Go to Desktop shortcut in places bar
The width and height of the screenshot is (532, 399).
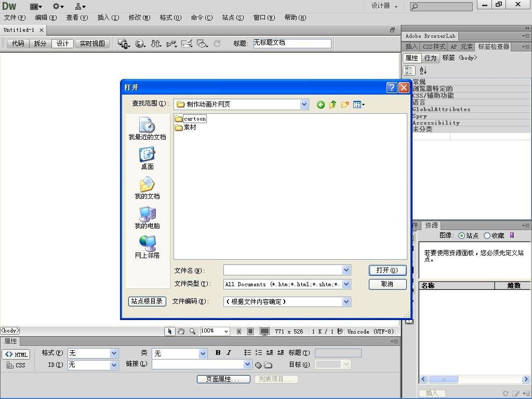[x=147, y=158]
